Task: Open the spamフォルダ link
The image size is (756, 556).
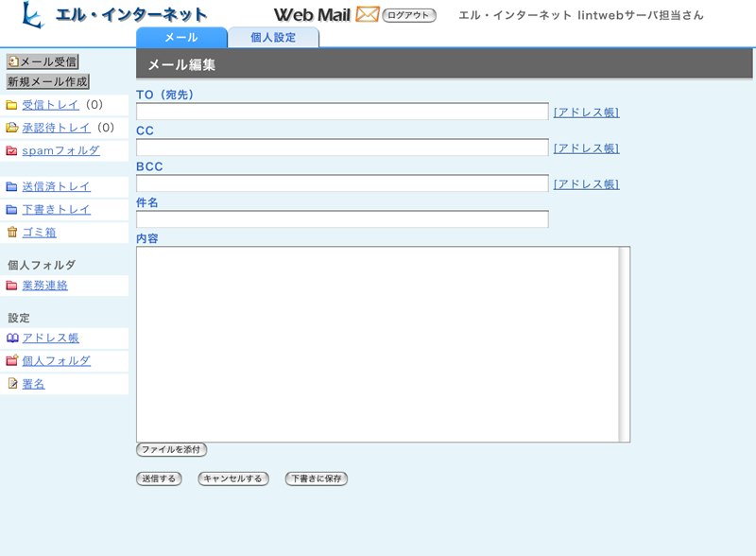Action: [x=60, y=150]
